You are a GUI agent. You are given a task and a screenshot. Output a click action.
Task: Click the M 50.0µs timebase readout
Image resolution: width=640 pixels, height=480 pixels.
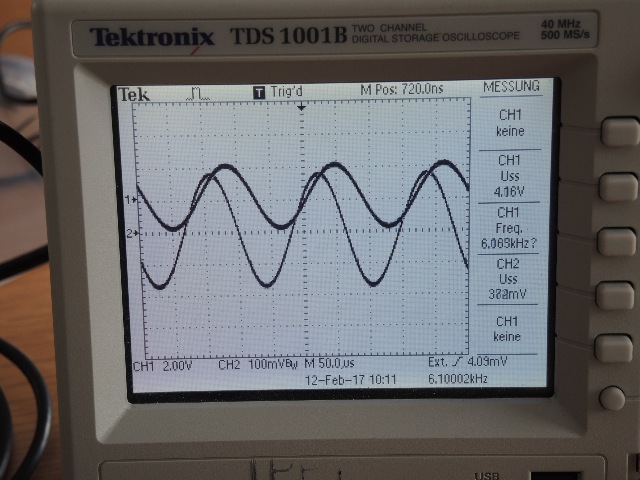(x=329, y=363)
